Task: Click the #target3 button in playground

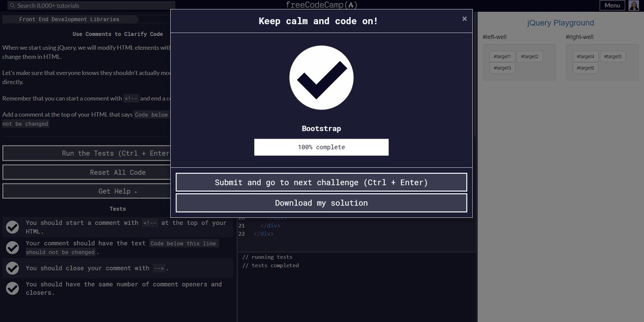Action: pyautogui.click(x=502, y=68)
